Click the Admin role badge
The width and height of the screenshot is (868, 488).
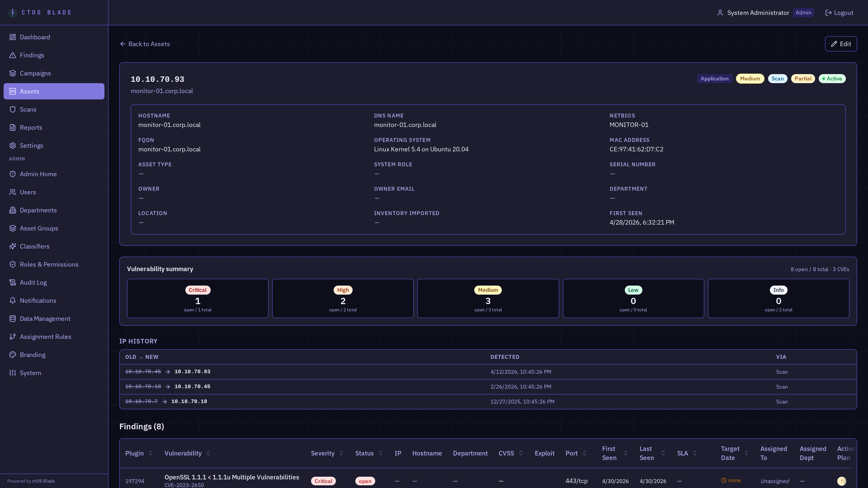803,13
